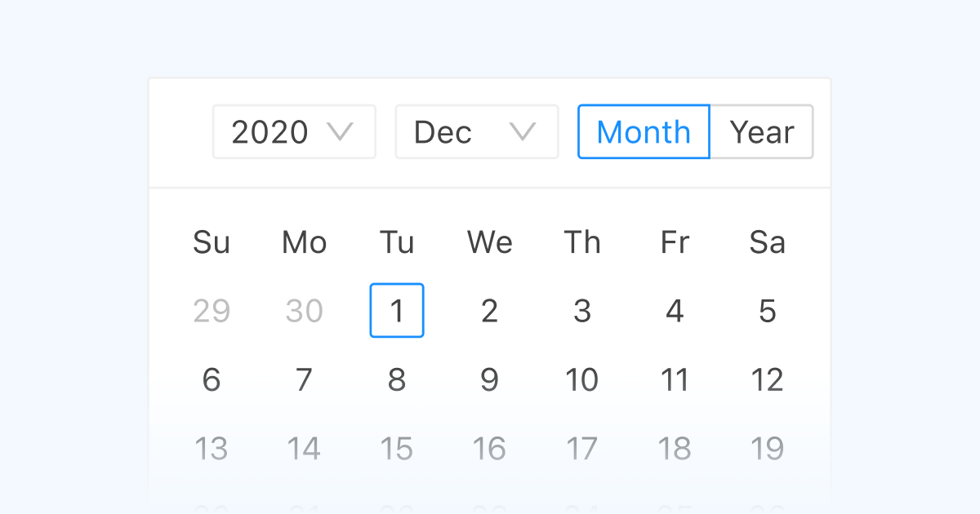Pick December 5 as the date
980x514 pixels.
coord(767,310)
